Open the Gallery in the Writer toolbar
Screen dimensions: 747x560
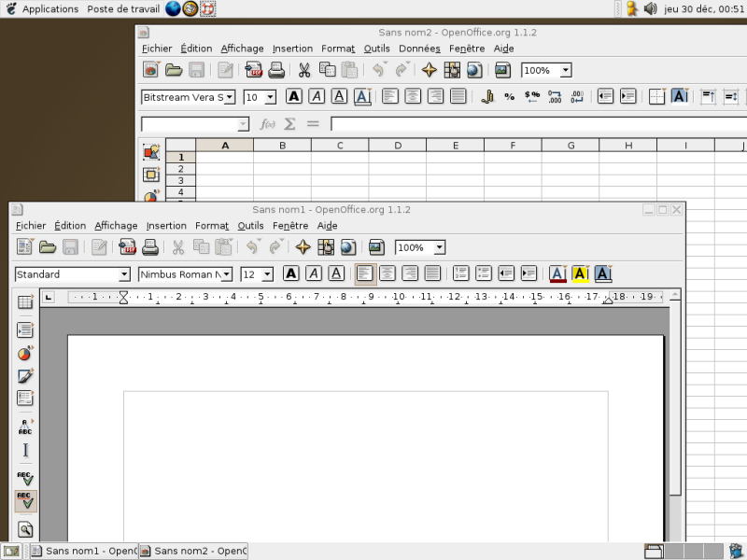point(376,247)
